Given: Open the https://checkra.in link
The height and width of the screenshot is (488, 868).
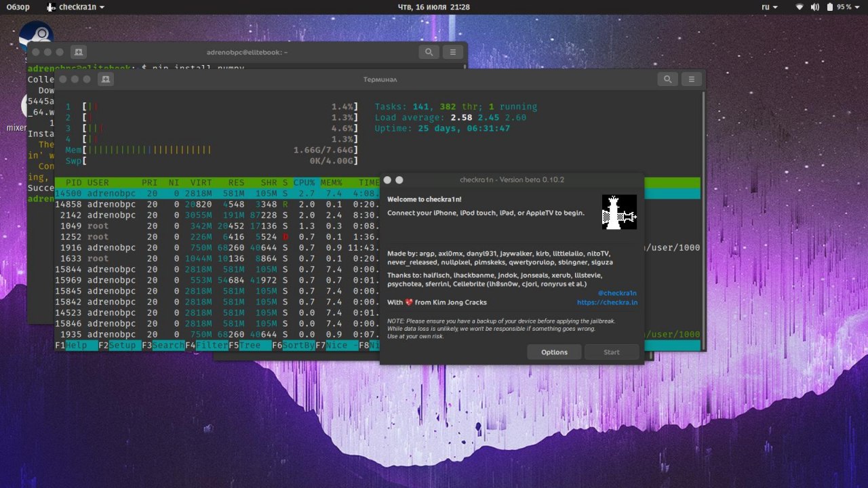Looking at the screenshot, I should click(607, 302).
